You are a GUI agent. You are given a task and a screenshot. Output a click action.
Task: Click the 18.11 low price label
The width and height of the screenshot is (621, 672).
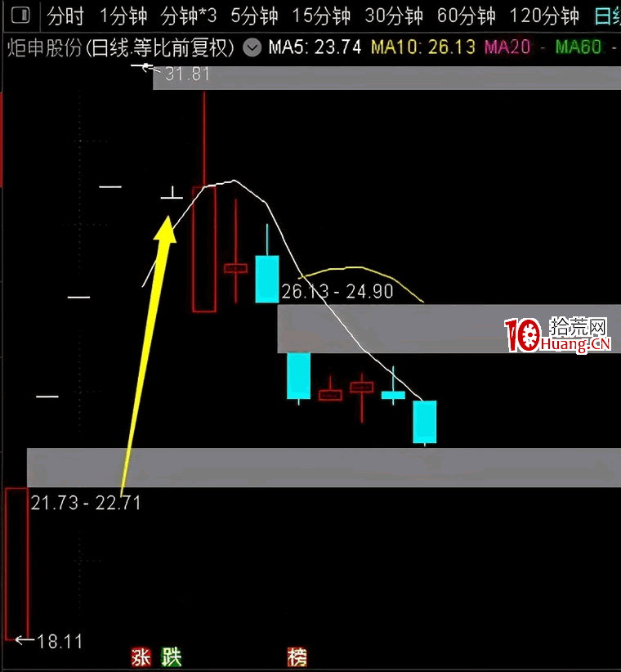click(60, 642)
